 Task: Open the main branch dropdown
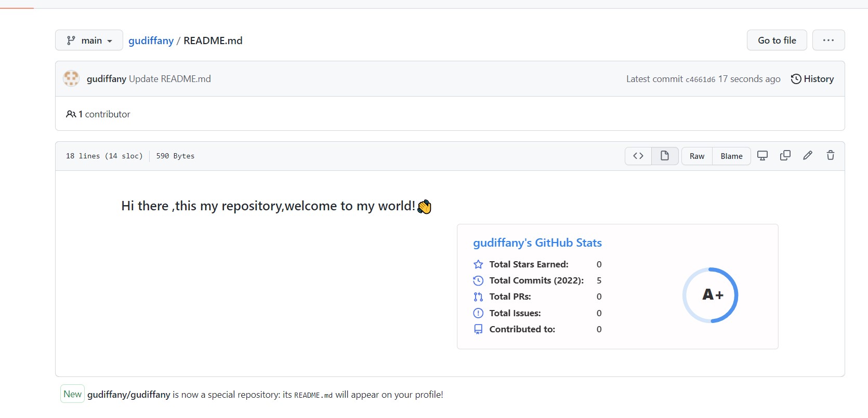coord(89,41)
